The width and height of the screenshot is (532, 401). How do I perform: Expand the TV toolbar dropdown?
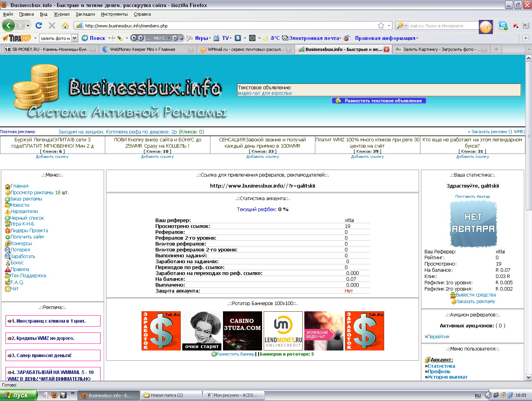[x=231, y=38]
